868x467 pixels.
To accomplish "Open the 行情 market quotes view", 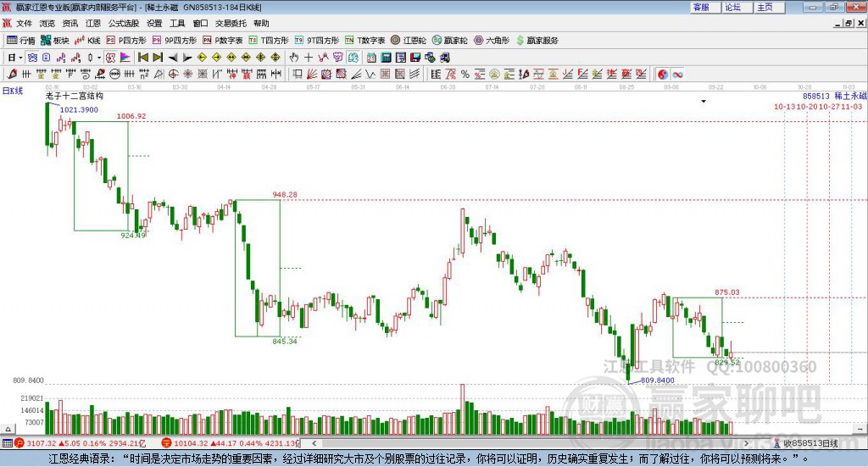I will [x=20, y=41].
